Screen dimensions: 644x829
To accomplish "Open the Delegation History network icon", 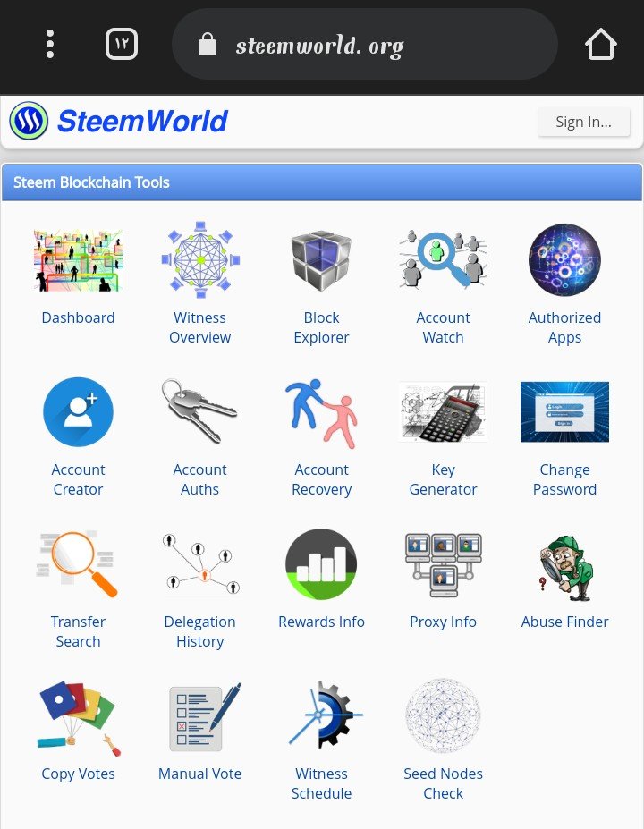I will (x=200, y=563).
